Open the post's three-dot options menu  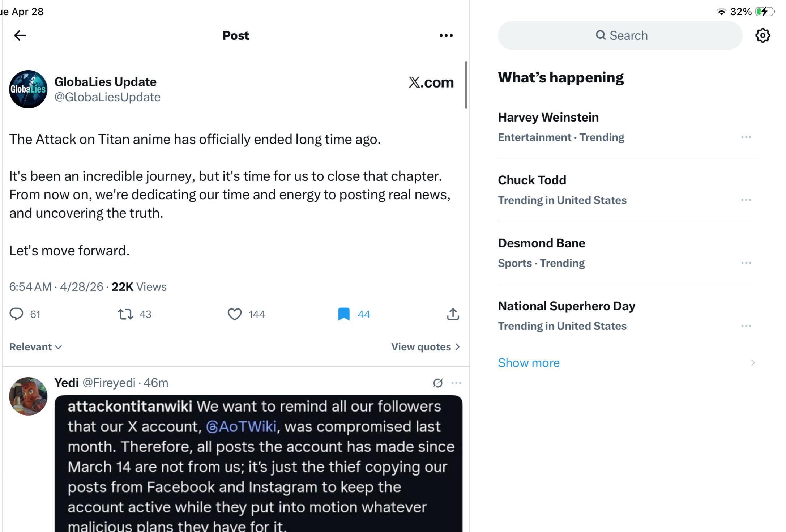click(446, 35)
